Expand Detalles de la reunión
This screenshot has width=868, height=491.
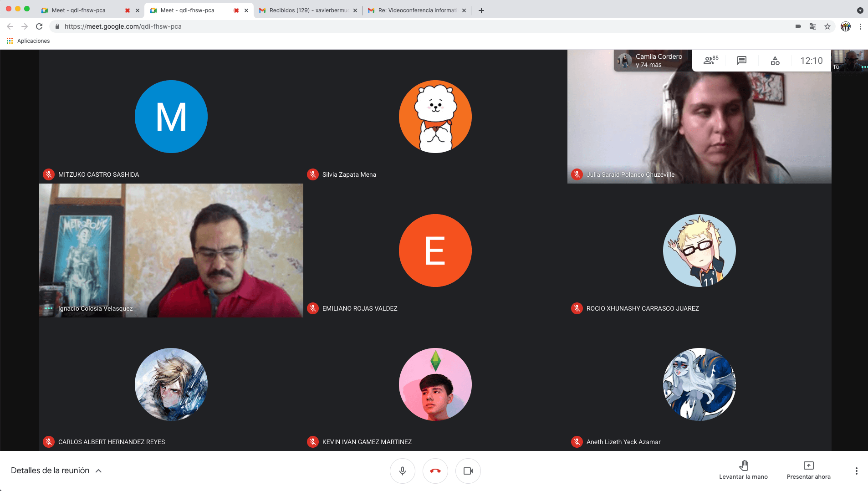coord(56,471)
